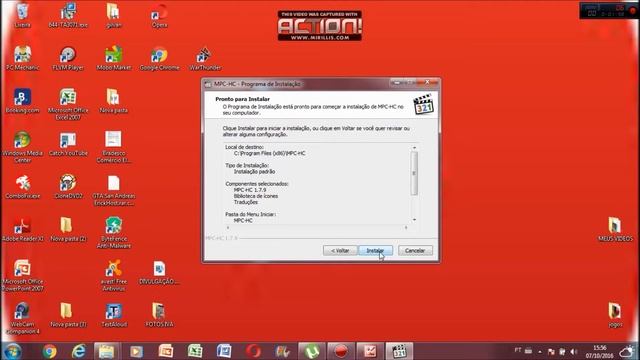Switch to the MPC-HC installer taskbar button
The image size is (640, 360).
(x=399, y=351)
